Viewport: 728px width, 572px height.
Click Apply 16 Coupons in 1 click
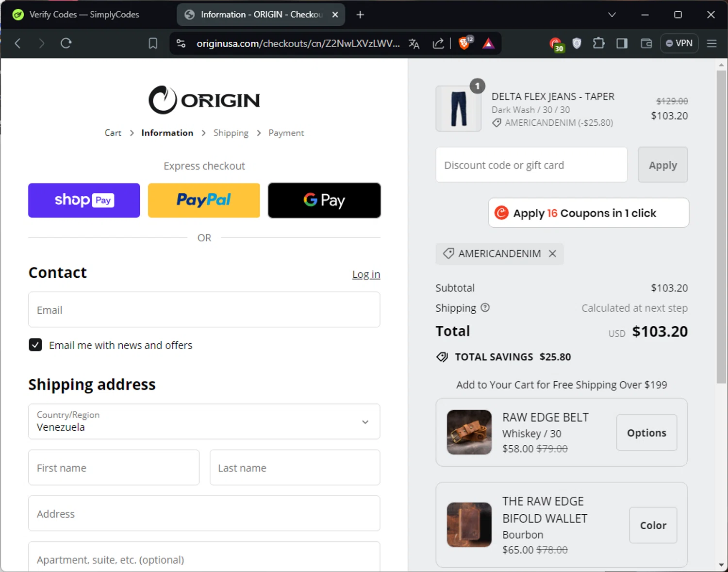[588, 213]
